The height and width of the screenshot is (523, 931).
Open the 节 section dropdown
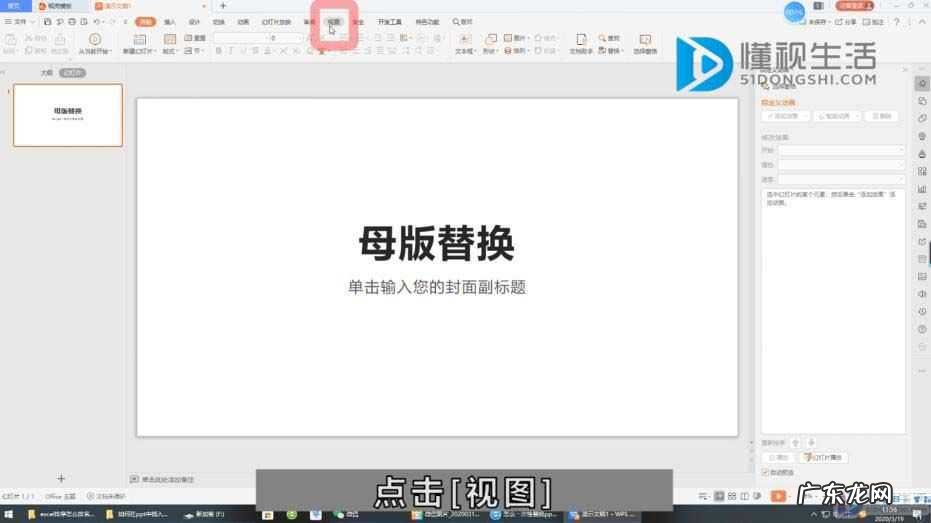coord(194,51)
